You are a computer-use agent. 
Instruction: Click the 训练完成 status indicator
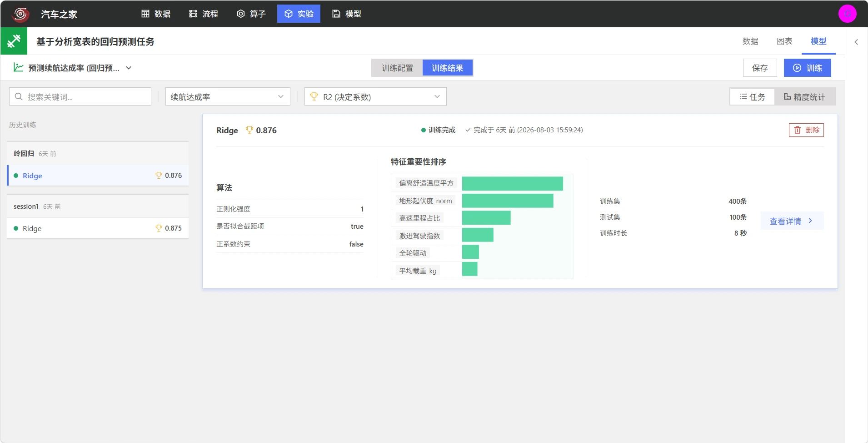pos(438,130)
